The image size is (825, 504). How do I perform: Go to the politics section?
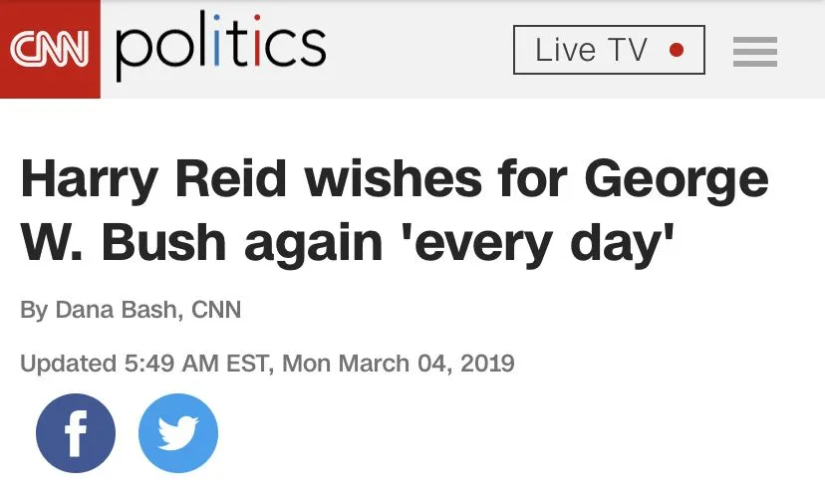(221, 47)
